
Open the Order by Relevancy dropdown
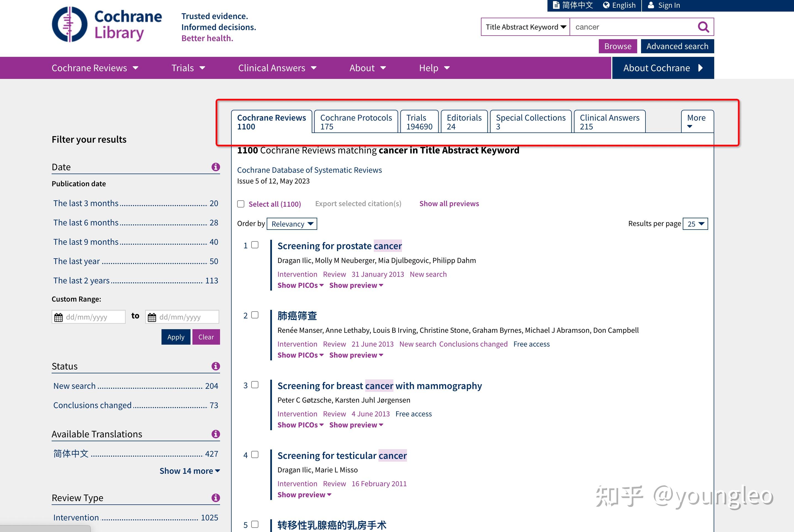pyautogui.click(x=292, y=224)
